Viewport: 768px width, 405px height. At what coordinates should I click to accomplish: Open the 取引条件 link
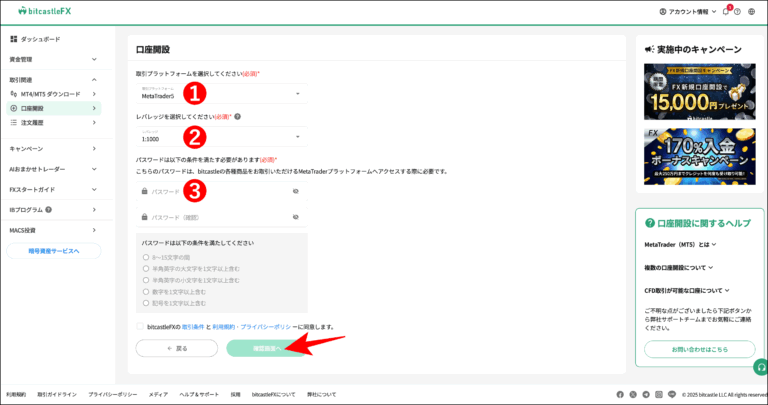click(x=193, y=327)
